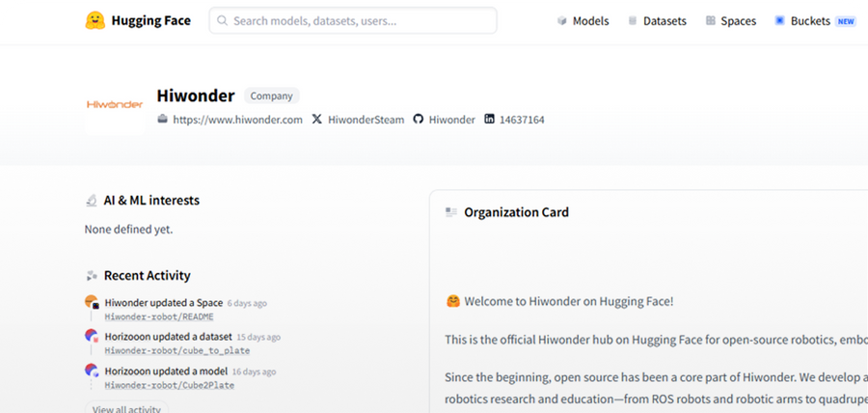Click the '16 days ago' timestamp
Viewport: 868px width, 413px height.
[254, 372]
